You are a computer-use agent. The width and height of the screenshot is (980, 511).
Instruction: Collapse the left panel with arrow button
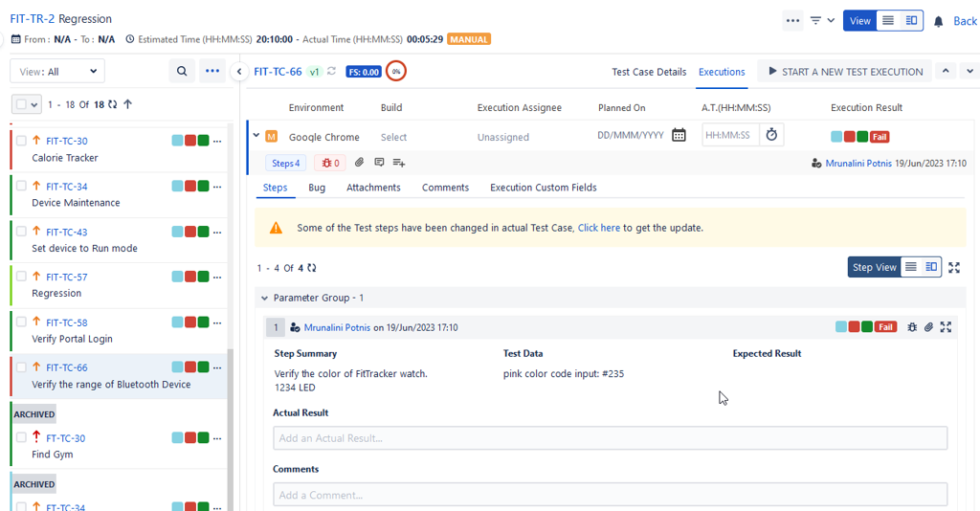click(x=238, y=72)
